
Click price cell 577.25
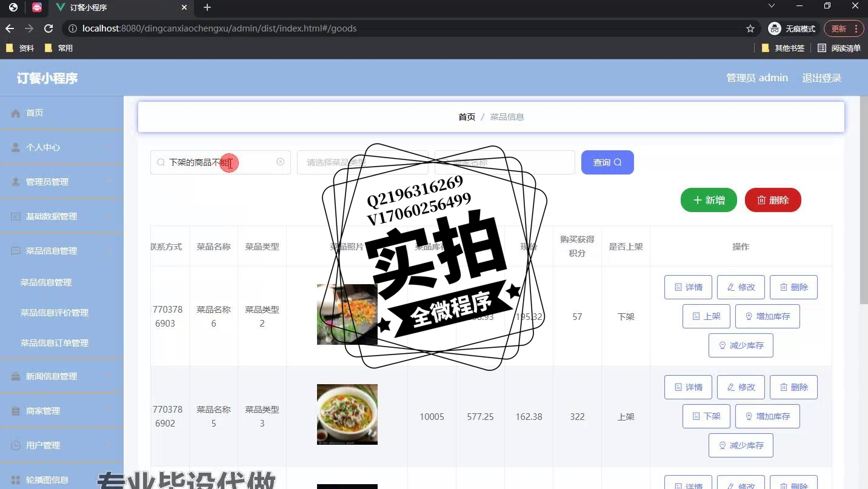(x=480, y=417)
